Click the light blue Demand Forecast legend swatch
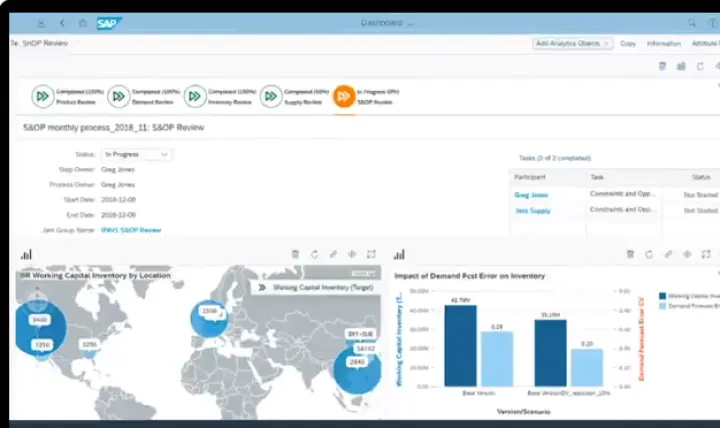The height and width of the screenshot is (428, 720). tap(662, 306)
